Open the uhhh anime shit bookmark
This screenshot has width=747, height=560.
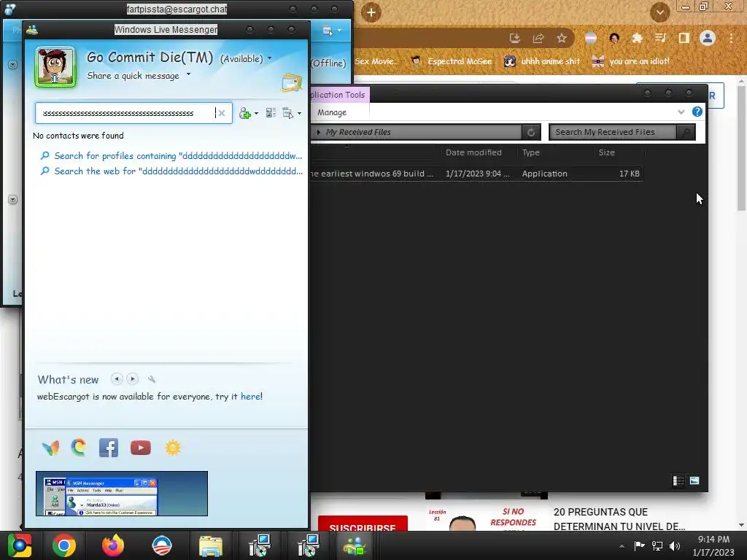(542, 61)
